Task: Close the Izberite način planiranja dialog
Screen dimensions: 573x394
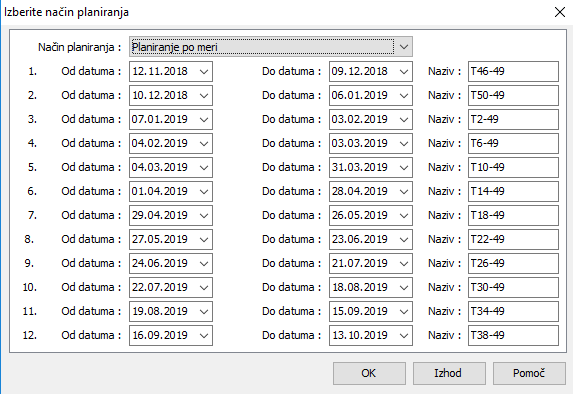Action: 559,12
